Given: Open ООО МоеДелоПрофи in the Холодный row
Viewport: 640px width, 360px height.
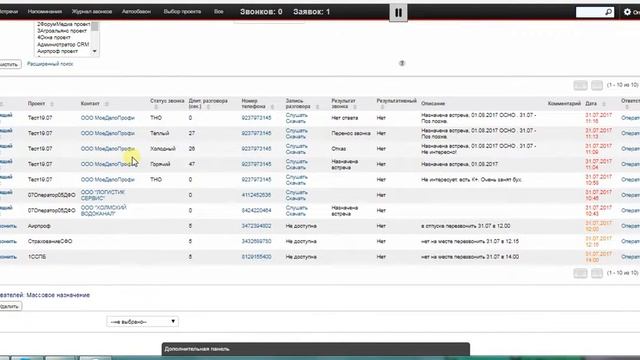Looking at the screenshot, I should coord(108,149).
